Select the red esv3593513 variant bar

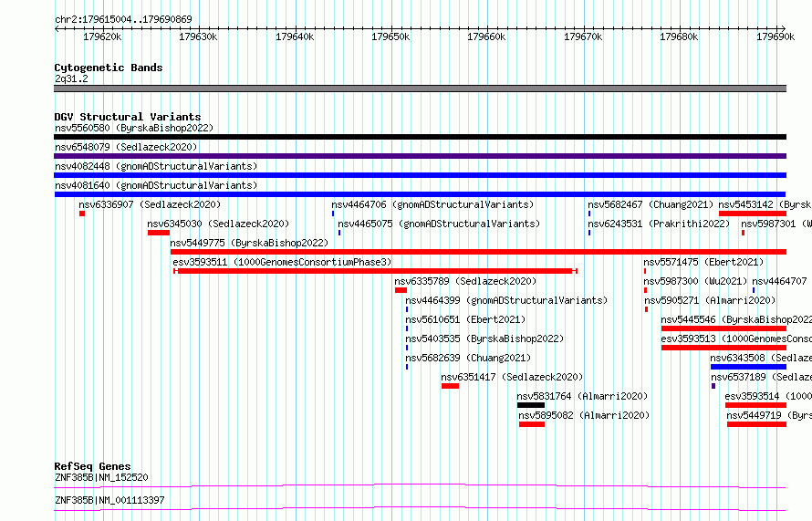point(724,348)
